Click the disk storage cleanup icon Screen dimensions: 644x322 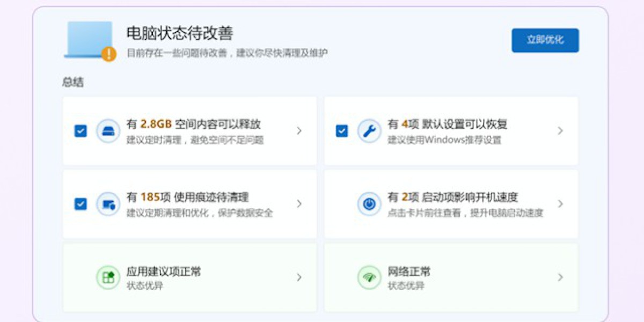pos(108,131)
